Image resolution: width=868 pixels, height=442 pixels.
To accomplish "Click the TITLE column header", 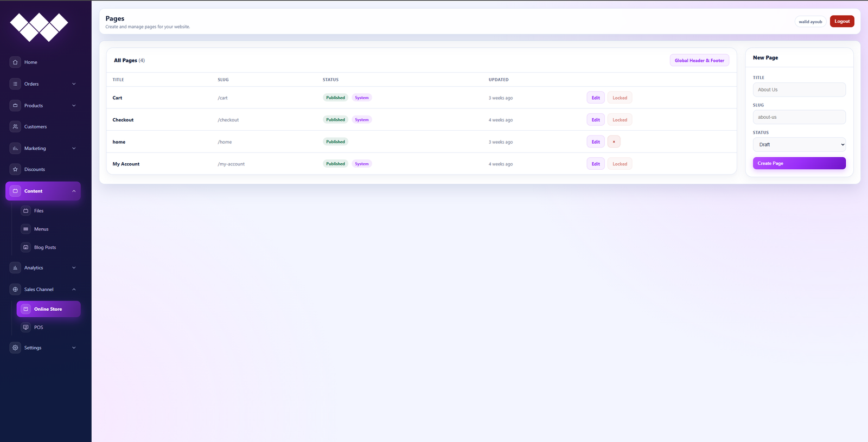I will pos(118,80).
